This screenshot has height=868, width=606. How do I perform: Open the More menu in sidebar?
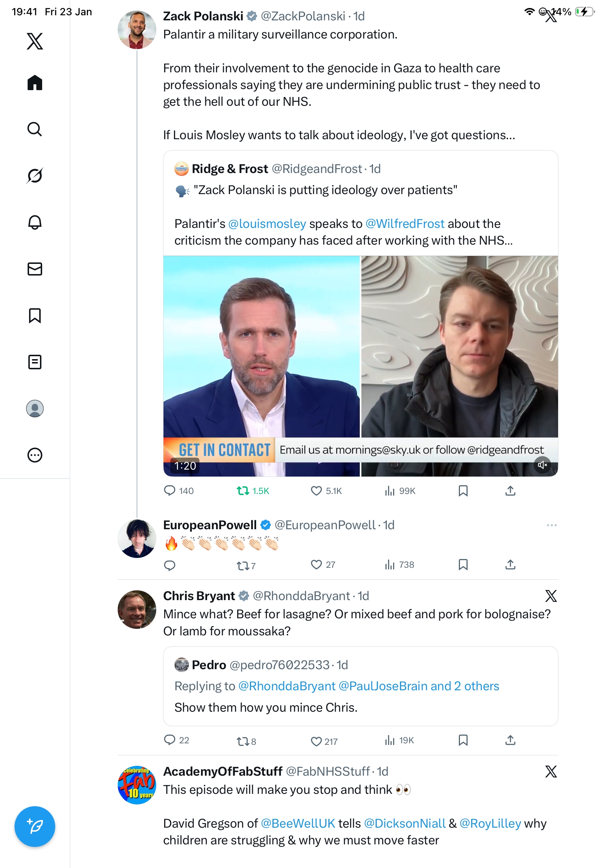click(35, 455)
